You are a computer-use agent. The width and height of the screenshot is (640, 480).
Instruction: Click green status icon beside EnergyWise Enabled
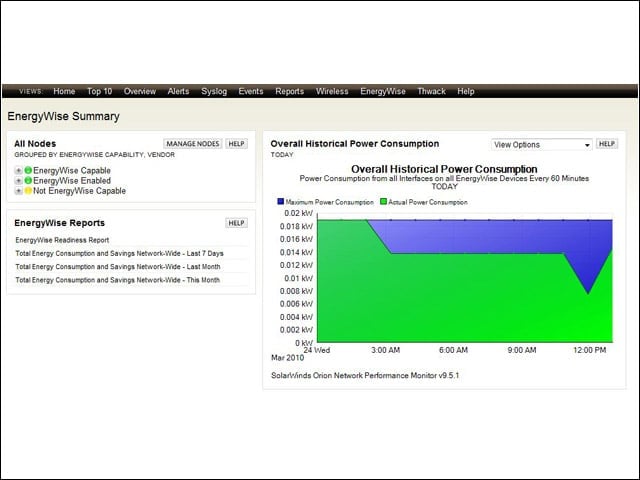pos(28,180)
